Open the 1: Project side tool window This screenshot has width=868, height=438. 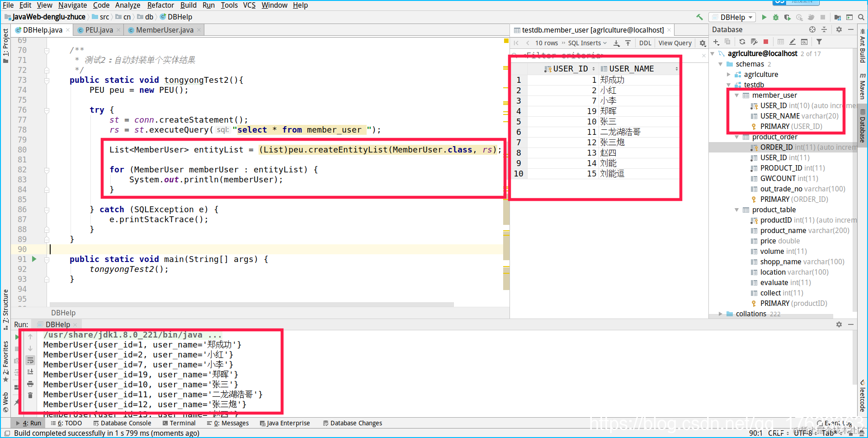tap(5, 45)
